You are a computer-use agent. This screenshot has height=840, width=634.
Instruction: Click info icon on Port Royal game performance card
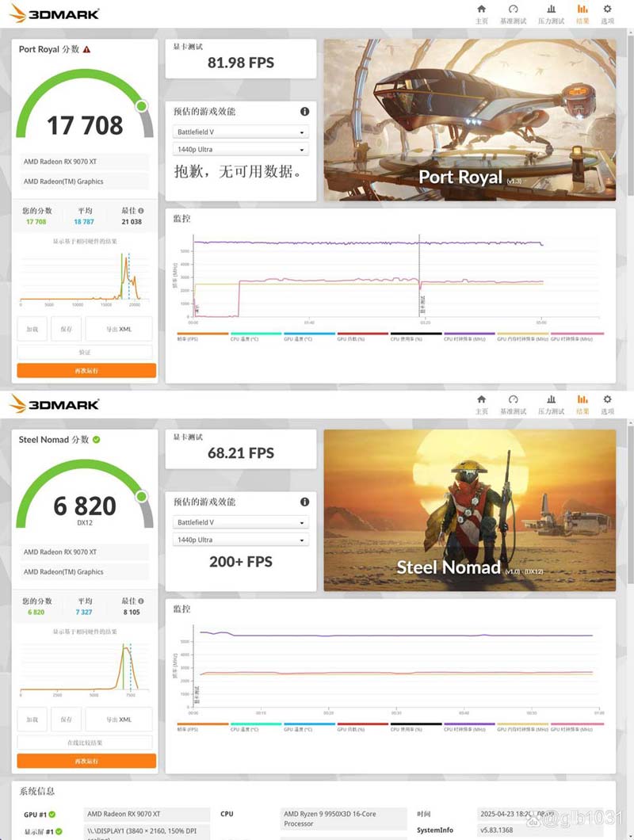(304, 112)
